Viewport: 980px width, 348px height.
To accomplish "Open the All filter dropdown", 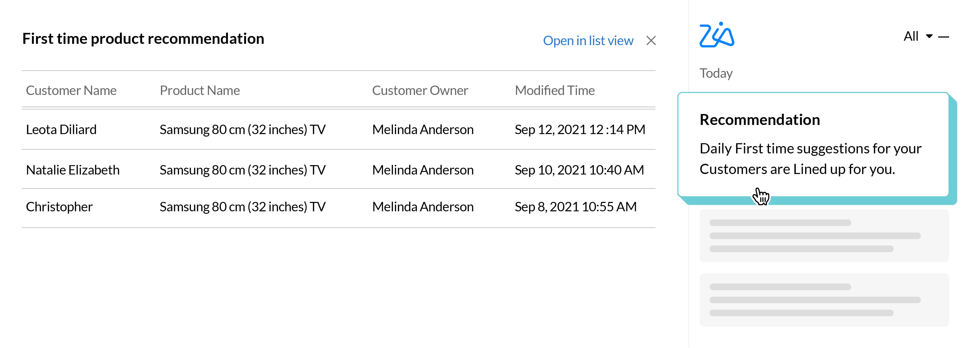I will tap(918, 37).
